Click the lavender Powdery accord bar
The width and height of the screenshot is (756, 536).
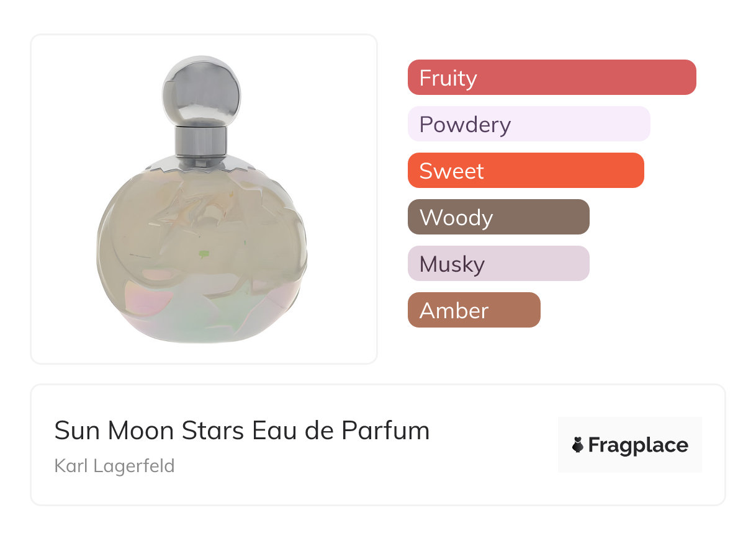tap(528, 124)
